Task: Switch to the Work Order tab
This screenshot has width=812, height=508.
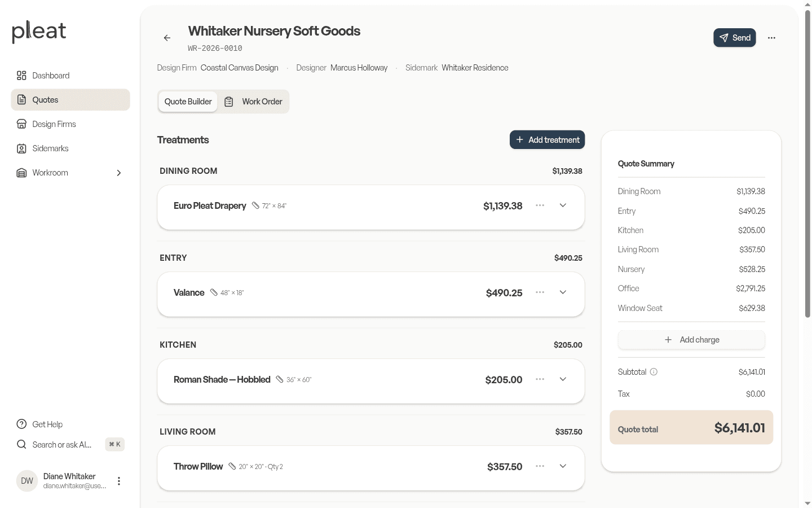Action: pyautogui.click(x=254, y=102)
